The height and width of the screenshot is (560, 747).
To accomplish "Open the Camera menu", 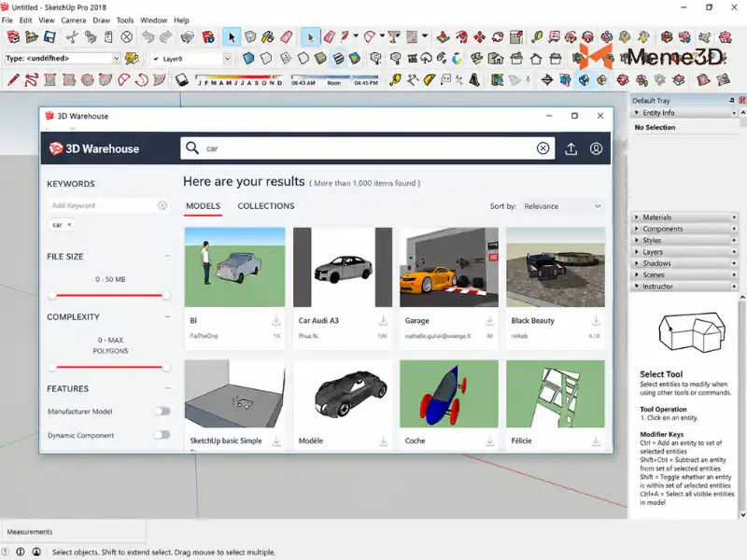I will 74,20.
